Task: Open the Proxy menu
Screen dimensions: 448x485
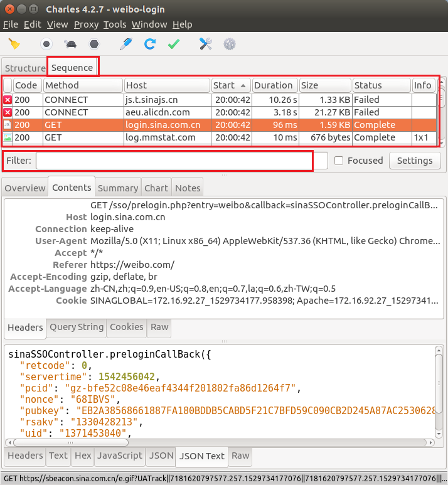Action: pos(87,24)
